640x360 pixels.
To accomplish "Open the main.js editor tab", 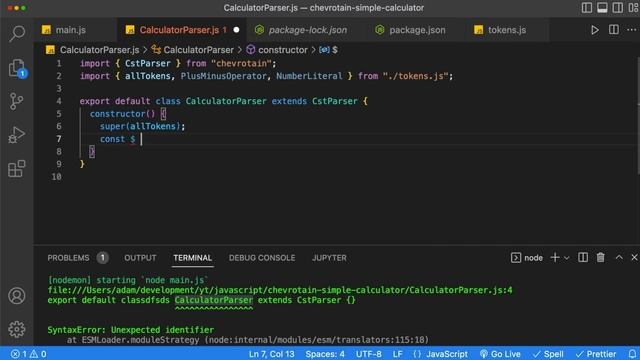I will [x=76, y=30].
